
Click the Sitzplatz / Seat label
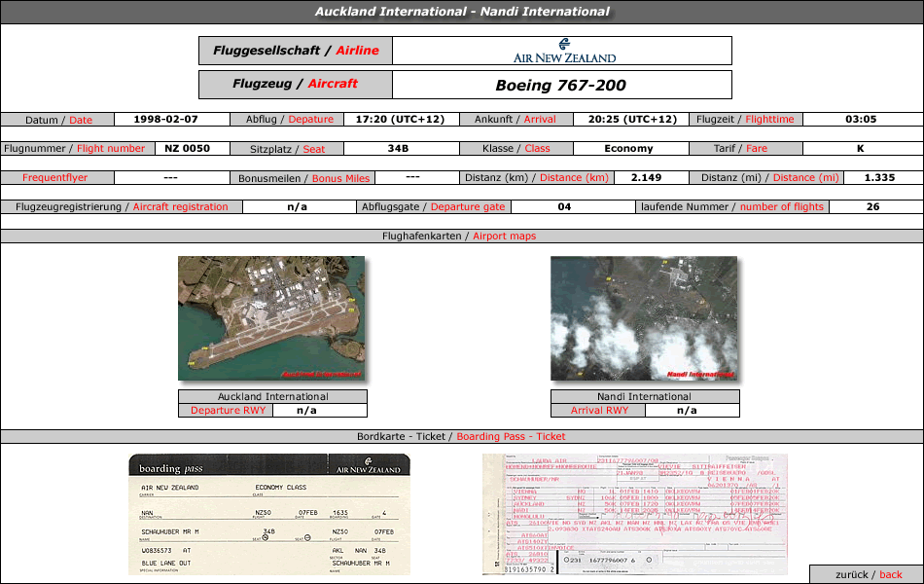click(x=287, y=149)
